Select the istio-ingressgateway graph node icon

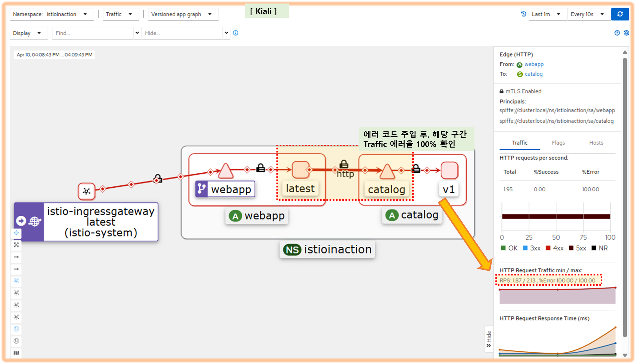(87, 191)
